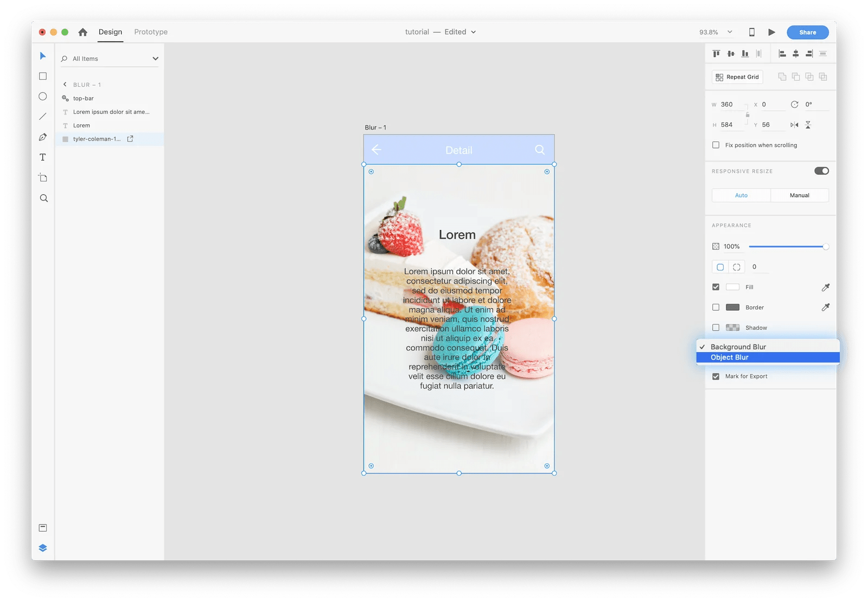Adjust the opacity slider

point(788,247)
